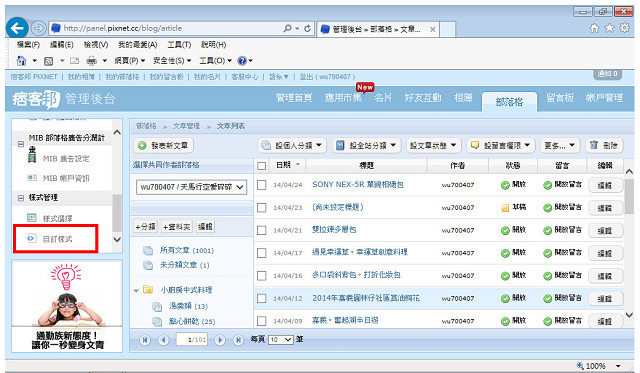Open the 我的最愛(A) menu
This screenshot has width=640, height=373.
(138, 44)
